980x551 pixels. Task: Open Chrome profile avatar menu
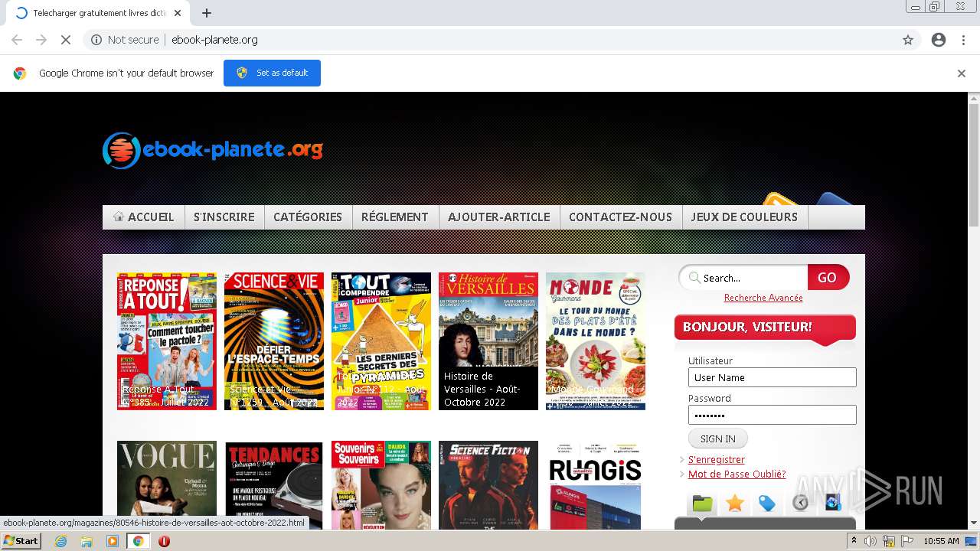point(939,40)
